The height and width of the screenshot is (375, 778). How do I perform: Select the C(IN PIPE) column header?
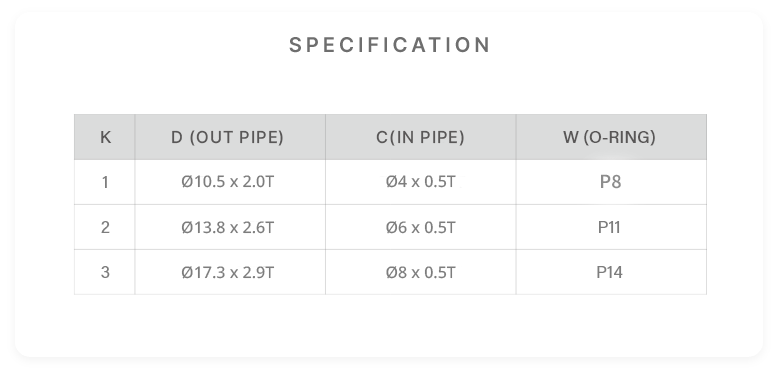pos(420,137)
